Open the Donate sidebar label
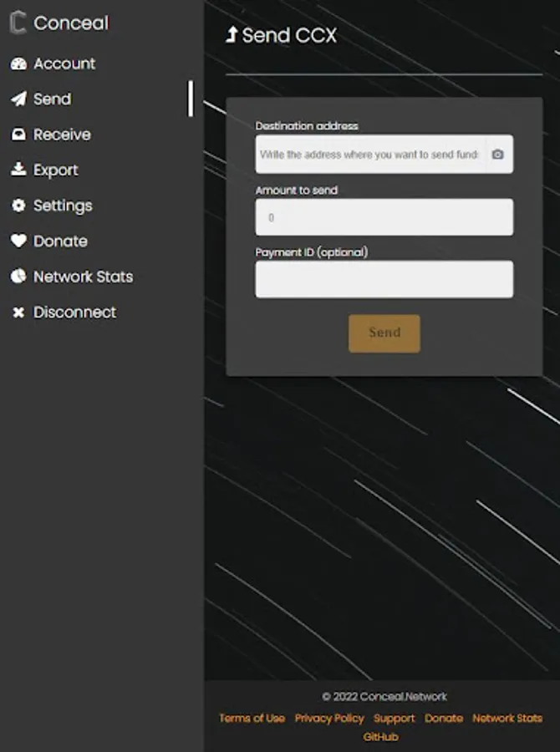 60,241
